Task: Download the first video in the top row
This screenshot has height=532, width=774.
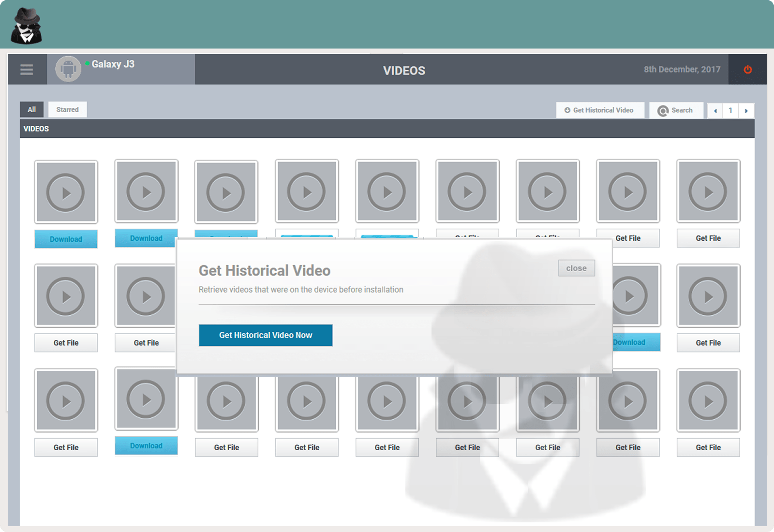Action: 66,239
